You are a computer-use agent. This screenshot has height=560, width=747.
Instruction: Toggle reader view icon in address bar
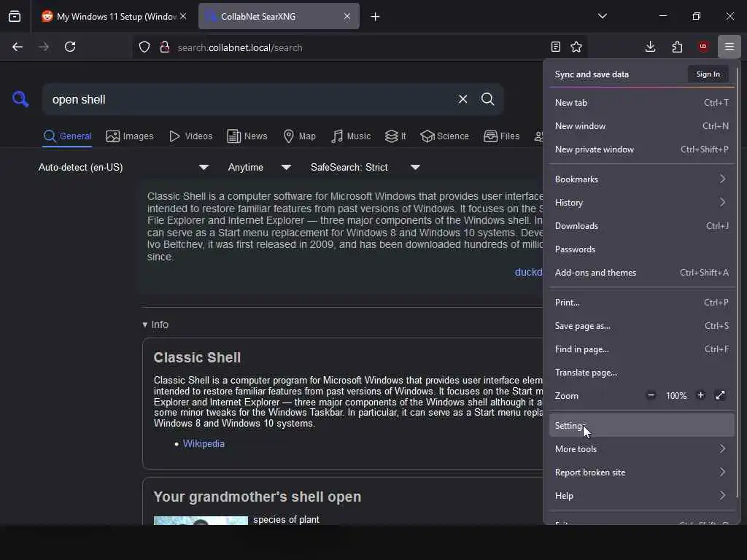555,47
